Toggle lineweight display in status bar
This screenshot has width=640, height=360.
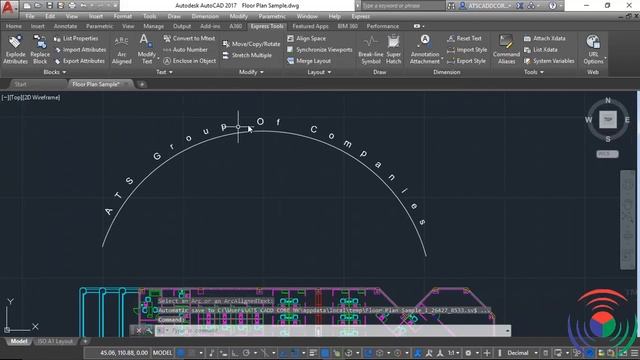(313, 353)
